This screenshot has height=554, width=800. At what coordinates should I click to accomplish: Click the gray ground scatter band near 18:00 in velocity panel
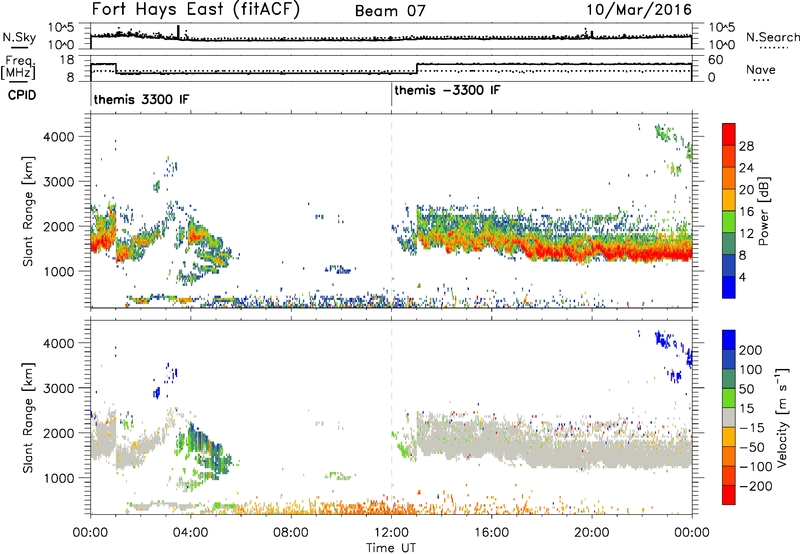[542, 451]
